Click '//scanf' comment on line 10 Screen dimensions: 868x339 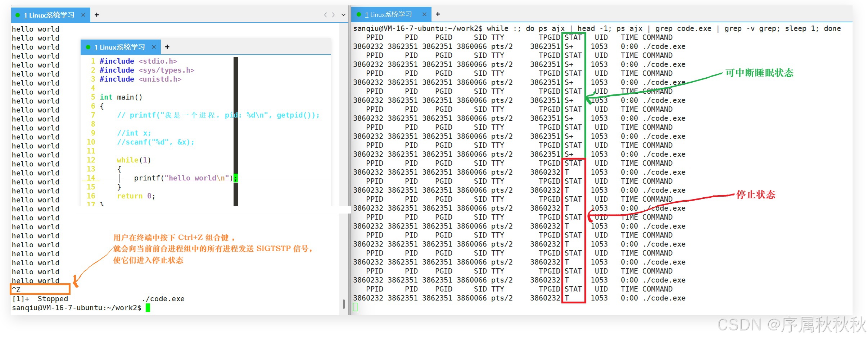(155, 142)
